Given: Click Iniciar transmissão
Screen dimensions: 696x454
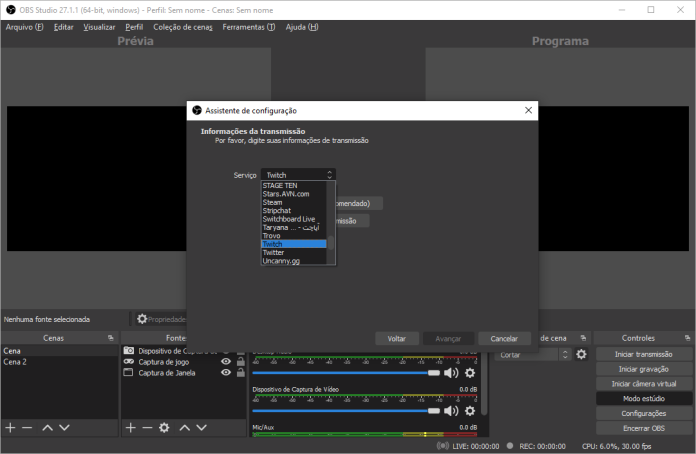Looking at the screenshot, I should 644,354.
